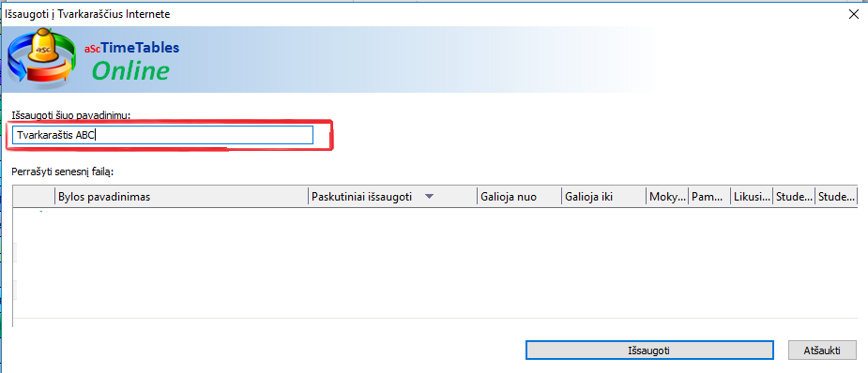
Task: Sort by Galioja nuo column
Action: point(519,197)
